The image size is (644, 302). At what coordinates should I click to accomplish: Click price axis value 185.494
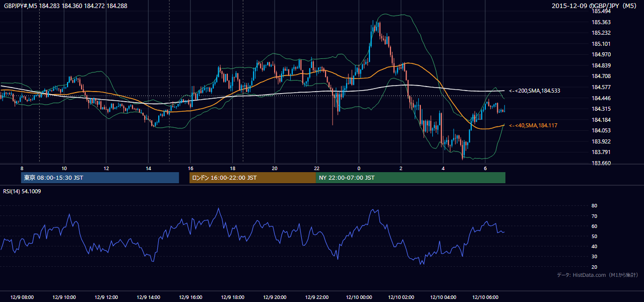602,11
